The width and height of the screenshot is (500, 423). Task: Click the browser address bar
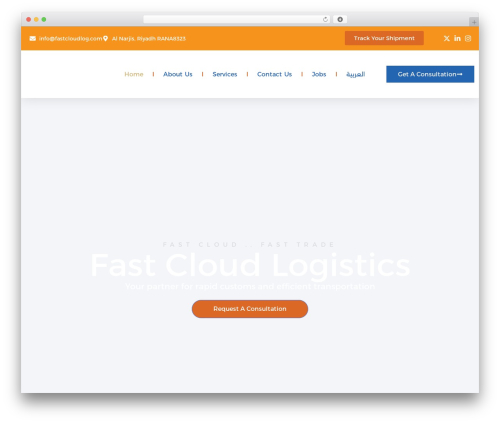[x=236, y=19]
